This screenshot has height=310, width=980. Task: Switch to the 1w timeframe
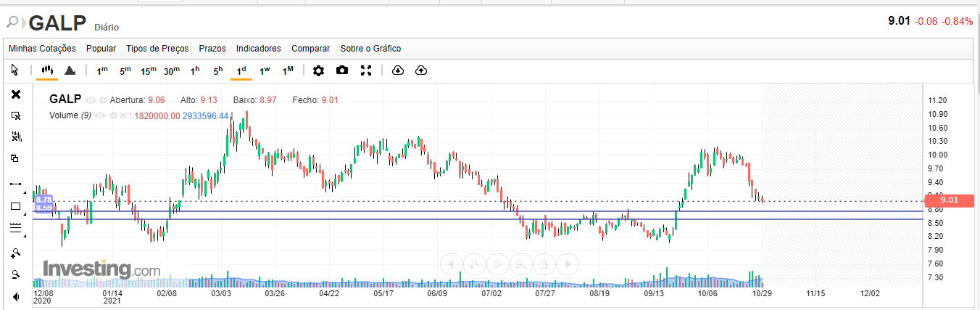pyautogui.click(x=265, y=70)
